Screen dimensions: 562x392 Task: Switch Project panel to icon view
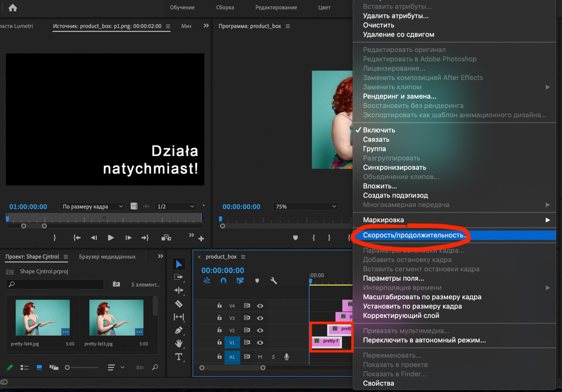(x=39, y=368)
